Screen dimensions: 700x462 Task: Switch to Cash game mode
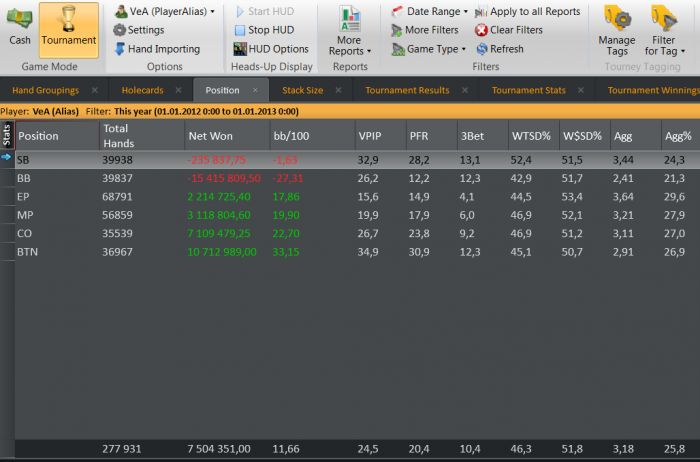(20, 28)
